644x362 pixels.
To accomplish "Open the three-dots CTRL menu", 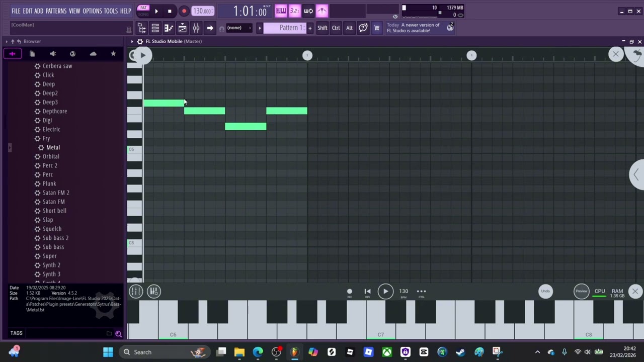I will 421,293.
